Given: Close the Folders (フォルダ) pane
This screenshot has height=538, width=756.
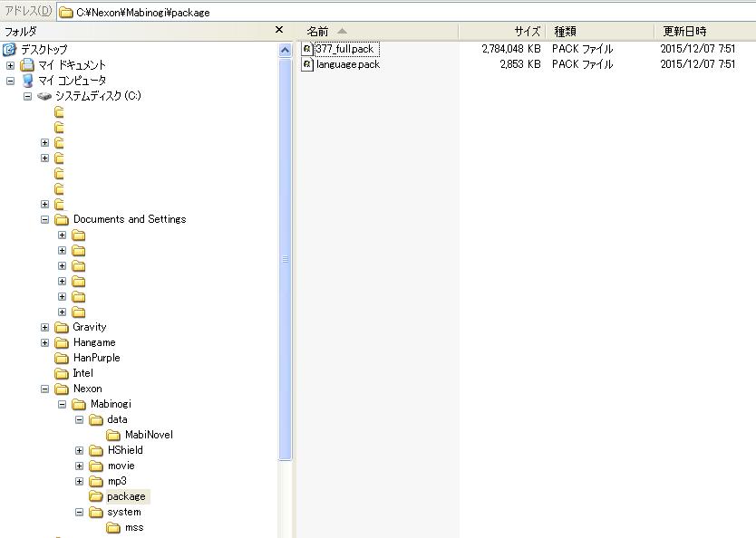Looking at the screenshot, I should [x=279, y=31].
